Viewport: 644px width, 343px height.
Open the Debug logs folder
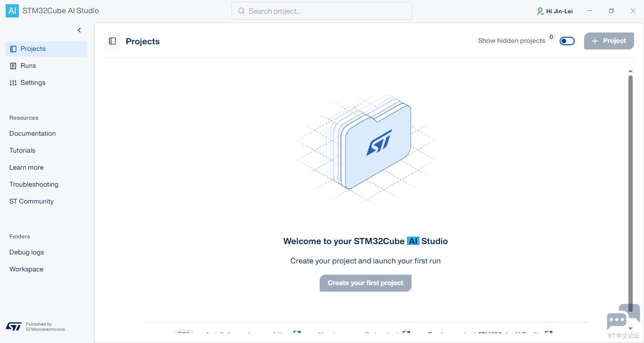[x=26, y=252]
